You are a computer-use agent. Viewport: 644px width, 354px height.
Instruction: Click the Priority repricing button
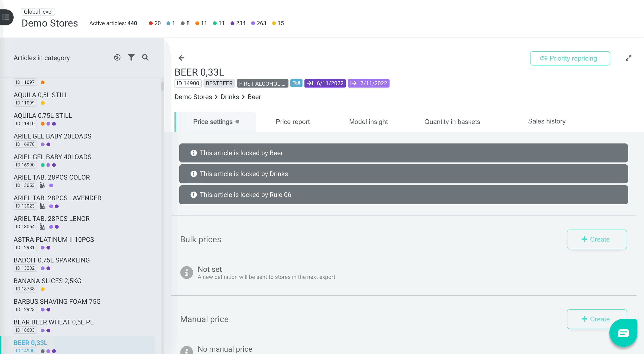tap(570, 58)
